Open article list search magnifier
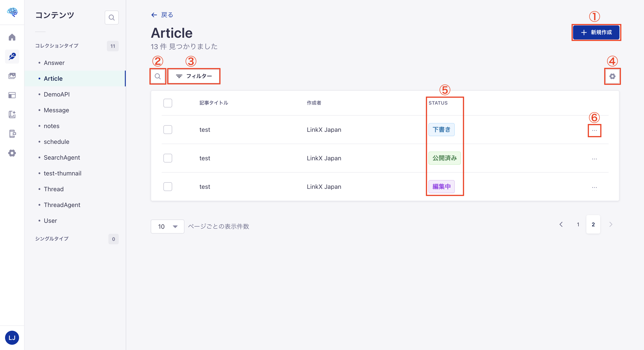 [157, 76]
